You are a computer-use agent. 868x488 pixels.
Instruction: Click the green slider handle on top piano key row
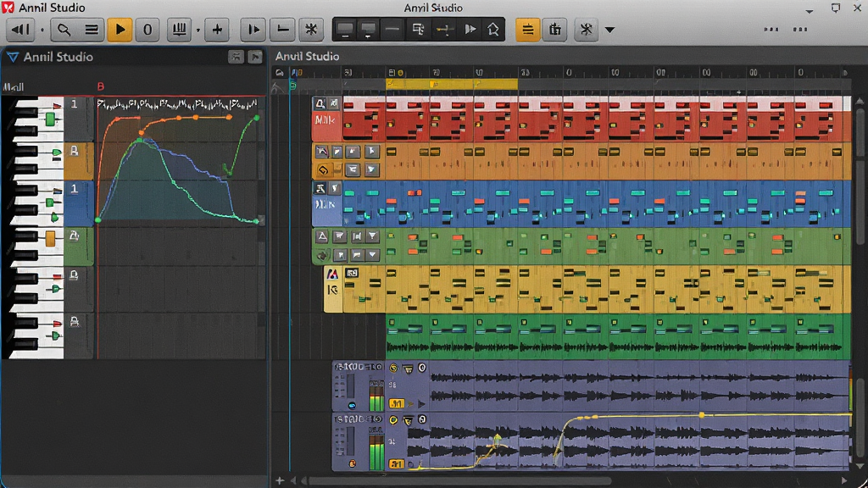click(50, 119)
